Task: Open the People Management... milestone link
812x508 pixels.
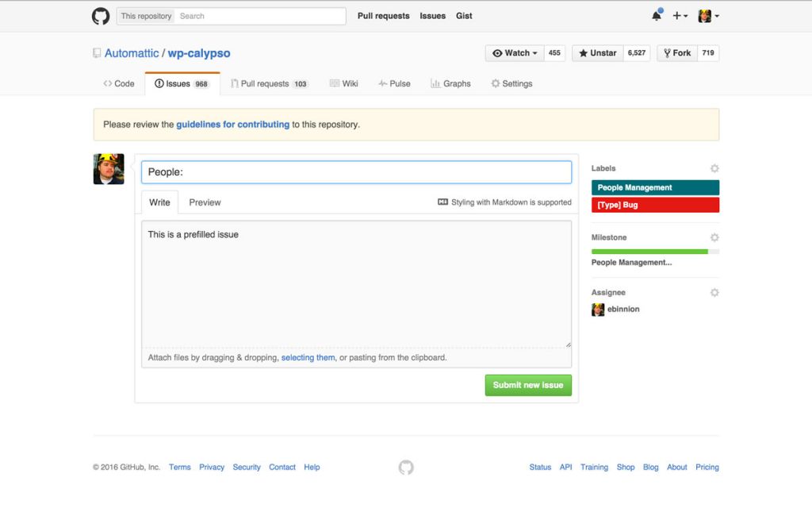Action: [x=631, y=262]
